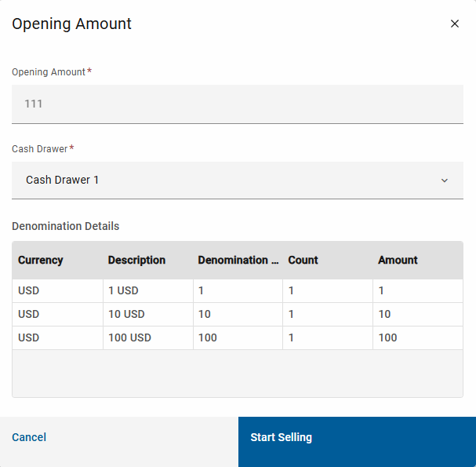The image size is (476, 467).
Task: Click the Amount column header
Action: [x=398, y=260]
